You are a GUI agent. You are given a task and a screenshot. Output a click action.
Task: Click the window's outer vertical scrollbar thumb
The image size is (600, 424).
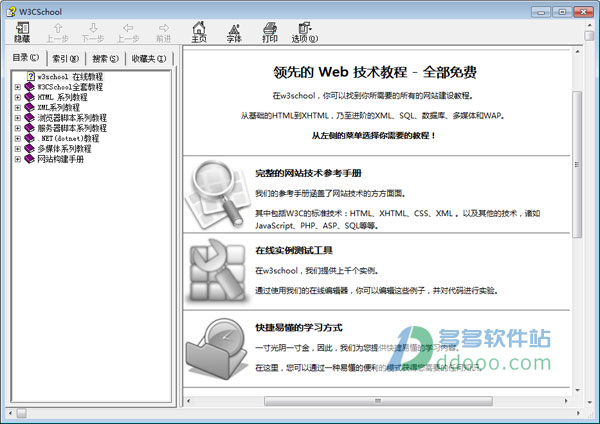pos(589,36)
